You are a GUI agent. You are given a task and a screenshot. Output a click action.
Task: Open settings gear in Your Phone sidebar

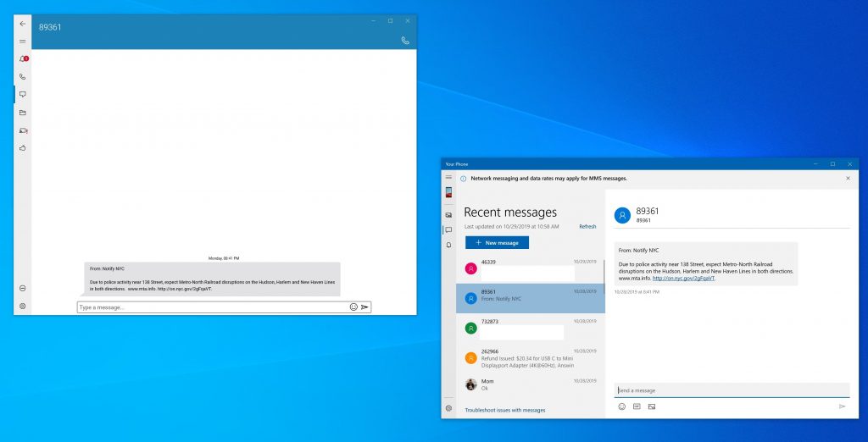tap(448, 409)
